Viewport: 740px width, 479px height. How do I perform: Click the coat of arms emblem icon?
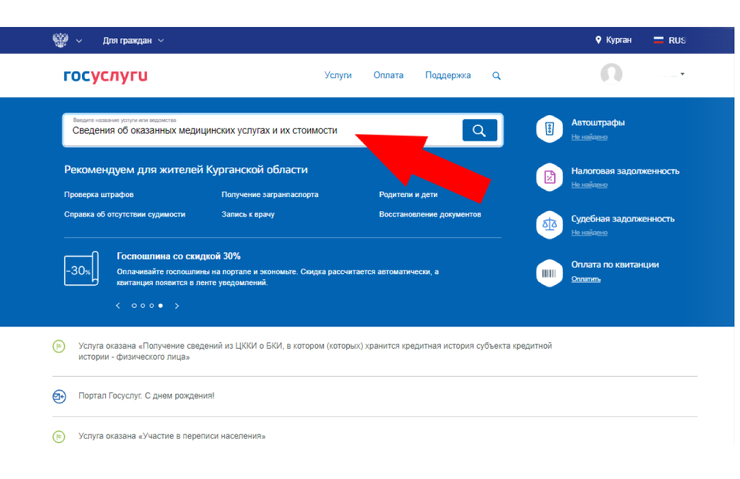[x=60, y=40]
